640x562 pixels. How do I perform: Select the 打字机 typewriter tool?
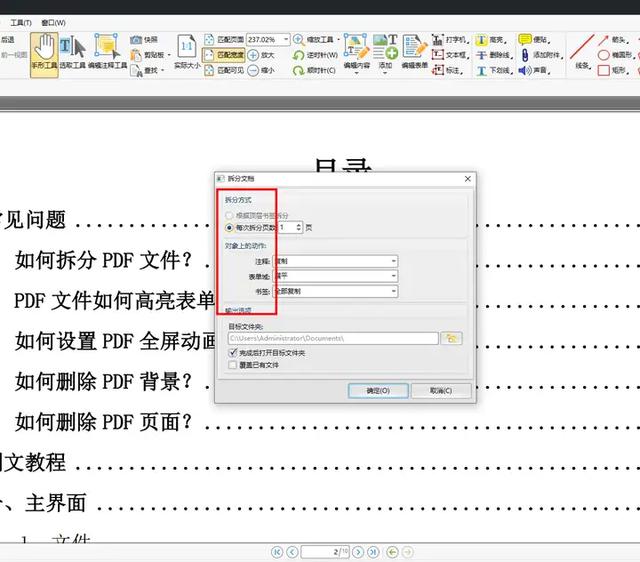pyautogui.click(x=450, y=40)
